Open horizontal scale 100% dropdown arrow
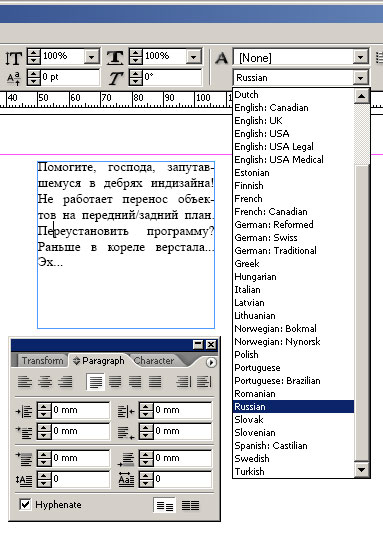This screenshot has height=534, width=383. pyautogui.click(x=194, y=57)
